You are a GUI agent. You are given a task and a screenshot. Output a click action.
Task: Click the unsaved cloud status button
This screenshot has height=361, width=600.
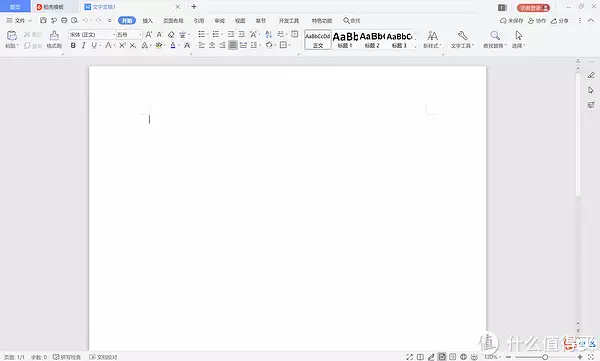(511, 21)
